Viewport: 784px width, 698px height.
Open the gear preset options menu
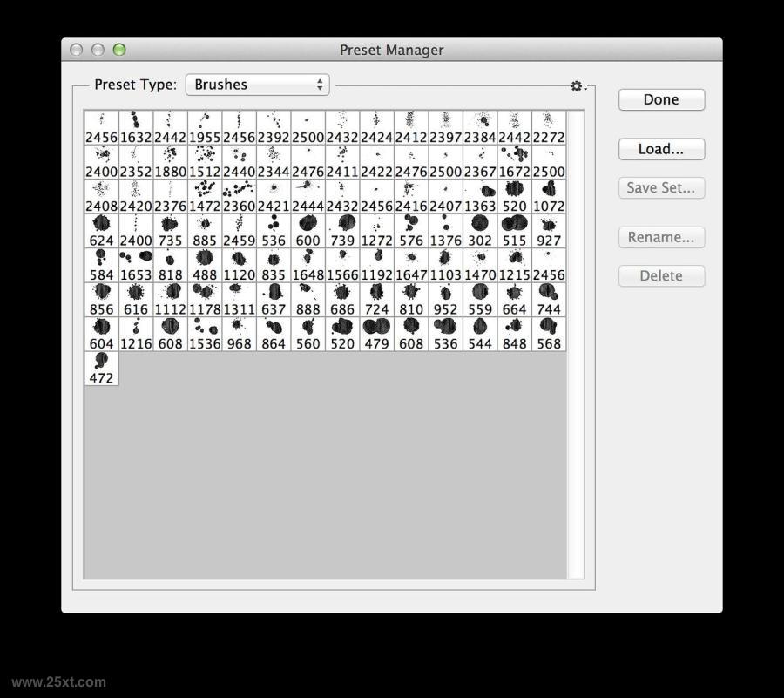coord(578,86)
